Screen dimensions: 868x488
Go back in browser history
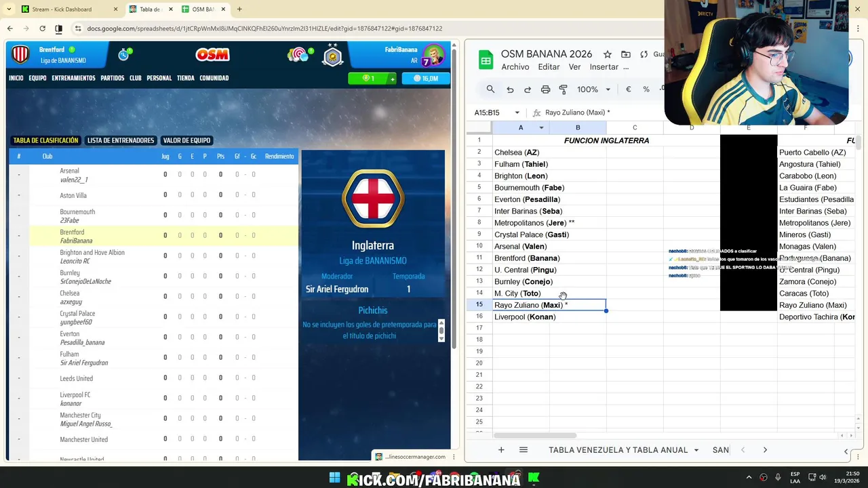click(10, 28)
